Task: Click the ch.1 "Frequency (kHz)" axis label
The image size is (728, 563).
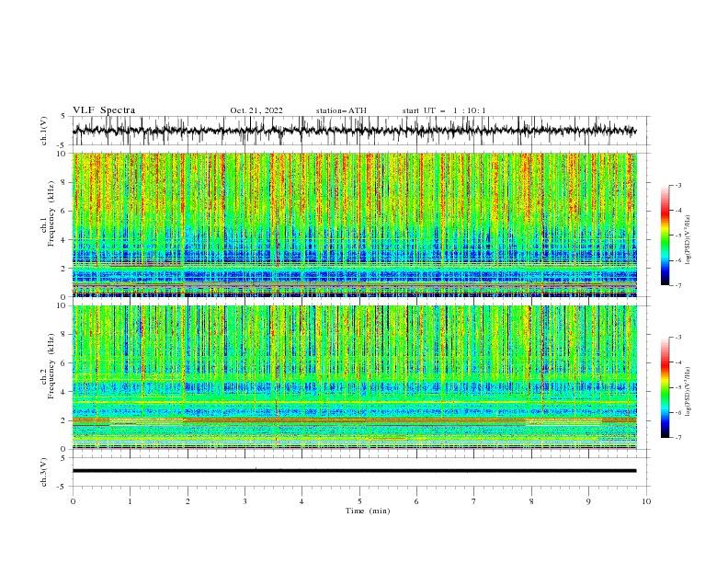Action: (x=51, y=213)
